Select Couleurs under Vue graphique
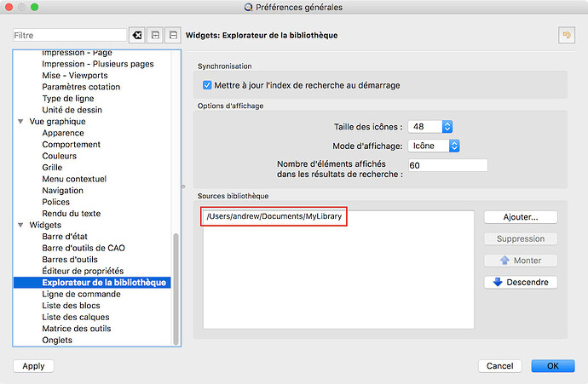 tap(60, 156)
